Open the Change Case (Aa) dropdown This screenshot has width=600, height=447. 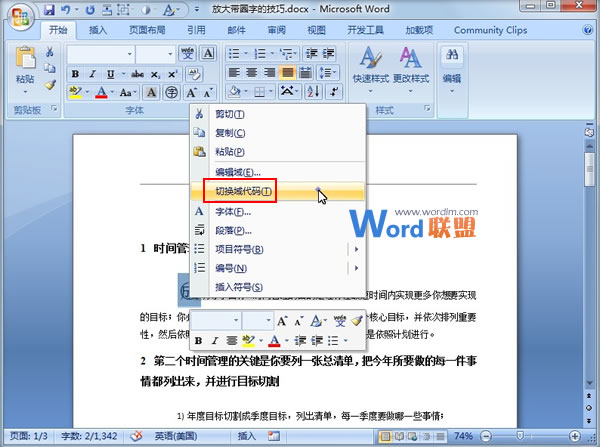[128, 92]
